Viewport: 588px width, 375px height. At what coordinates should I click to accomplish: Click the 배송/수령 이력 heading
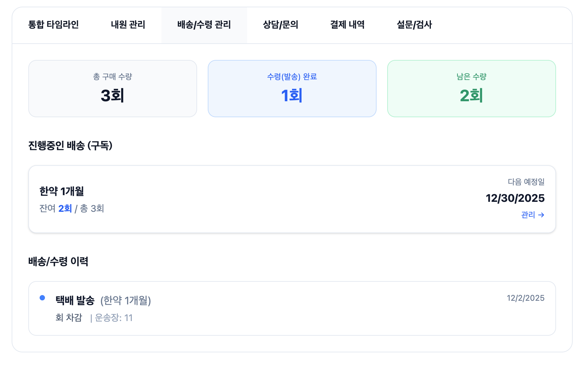click(x=58, y=261)
